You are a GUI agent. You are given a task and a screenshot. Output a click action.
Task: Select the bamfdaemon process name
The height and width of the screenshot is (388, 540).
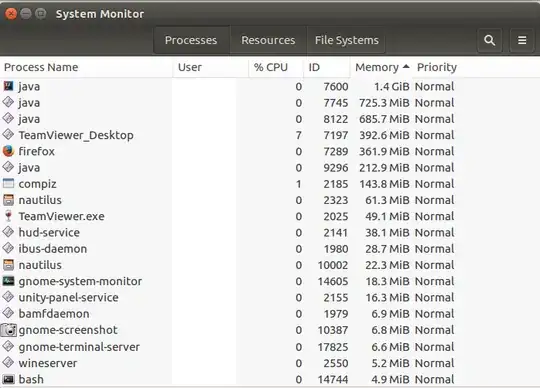pyautogui.click(x=54, y=314)
